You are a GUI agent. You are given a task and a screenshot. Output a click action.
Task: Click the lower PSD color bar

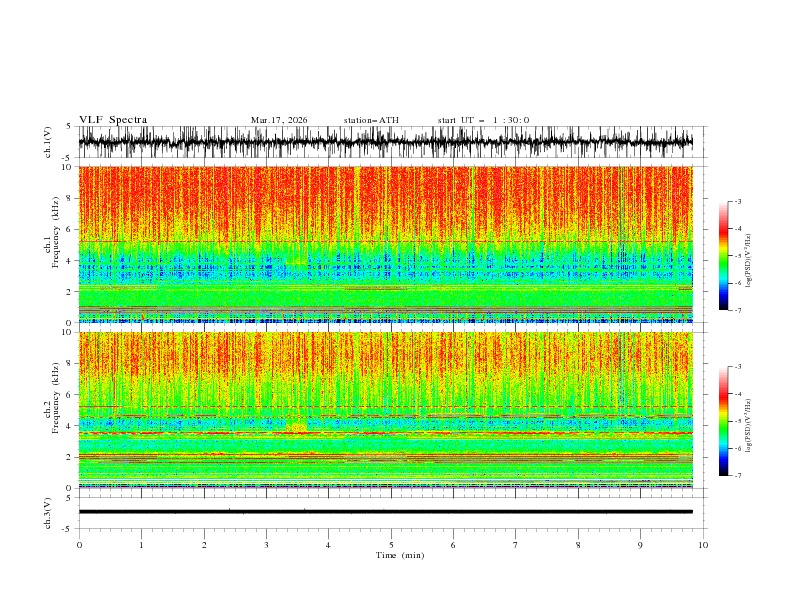[x=724, y=421]
